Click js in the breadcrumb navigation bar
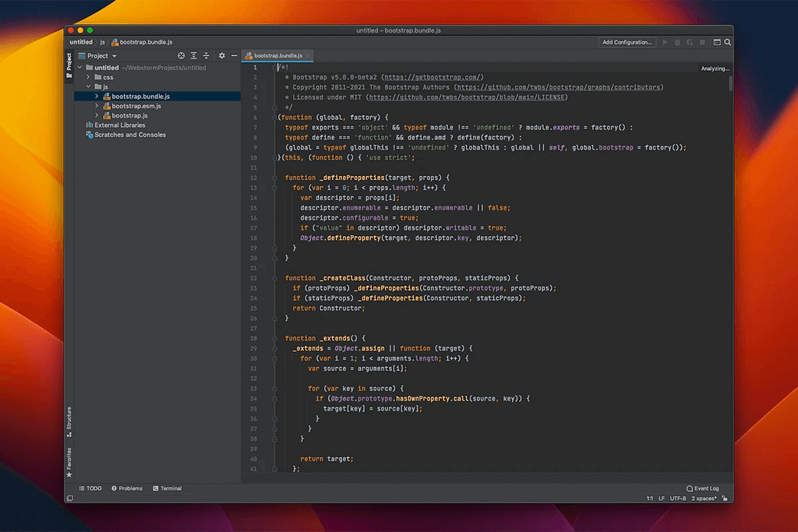Screen dimensions: 798x532 pos(102,42)
